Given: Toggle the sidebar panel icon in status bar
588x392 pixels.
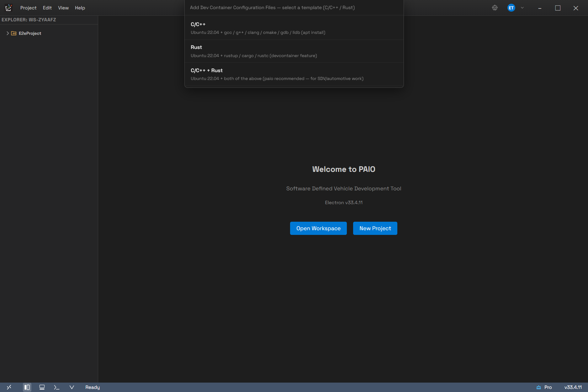Looking at the screenshot, I should [x=27, y=387].
